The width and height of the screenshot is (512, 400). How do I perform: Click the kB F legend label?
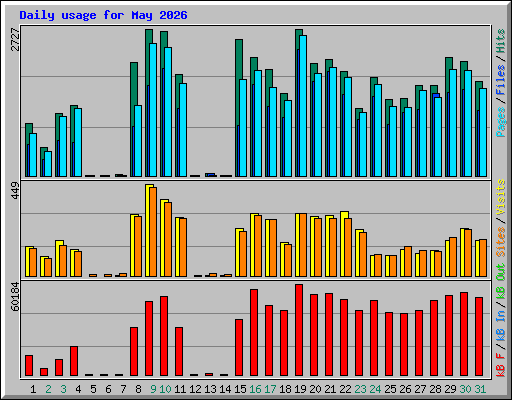coord(501,365)
